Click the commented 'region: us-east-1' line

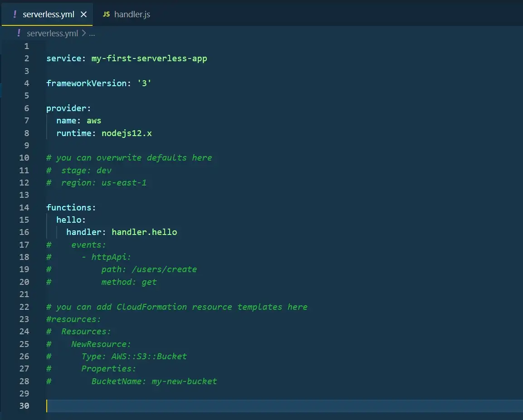pyautogui.click(x=104, y=183)
